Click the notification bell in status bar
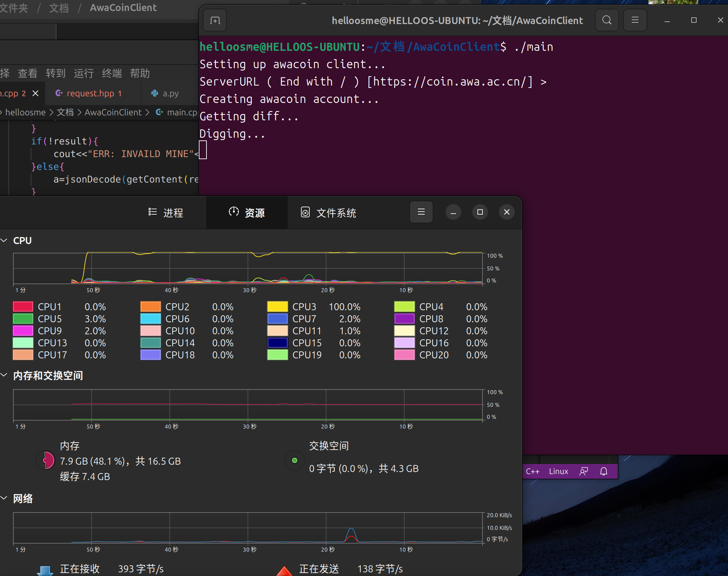The width and height of the screenshot is (728, 576). (x=603, y=471)
